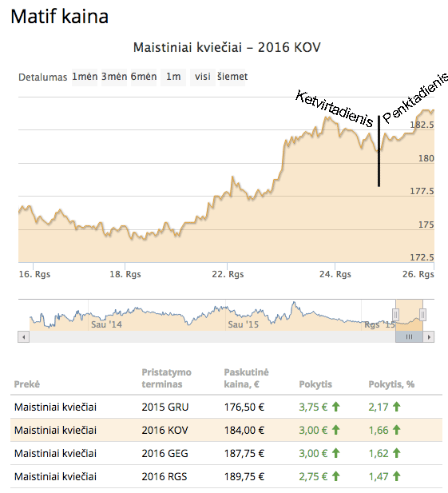Click the Pokytis, % column header
Viewport: 448px width, 493px height.
click(391, 384)
